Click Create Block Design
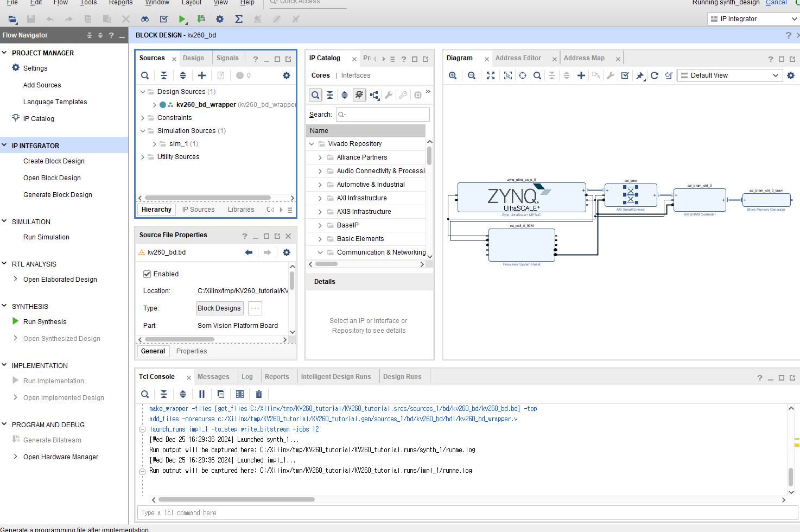Screen dimensions: 800x532 [54, 161]
